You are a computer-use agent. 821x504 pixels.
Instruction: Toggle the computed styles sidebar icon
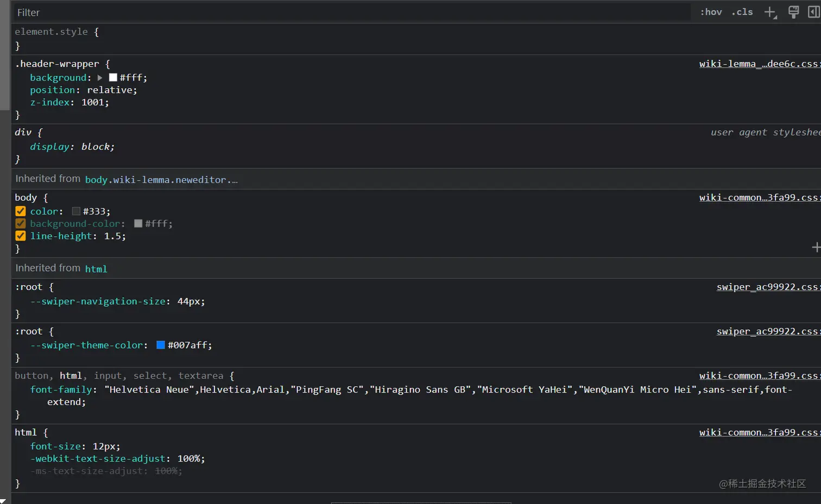point(813,12)
